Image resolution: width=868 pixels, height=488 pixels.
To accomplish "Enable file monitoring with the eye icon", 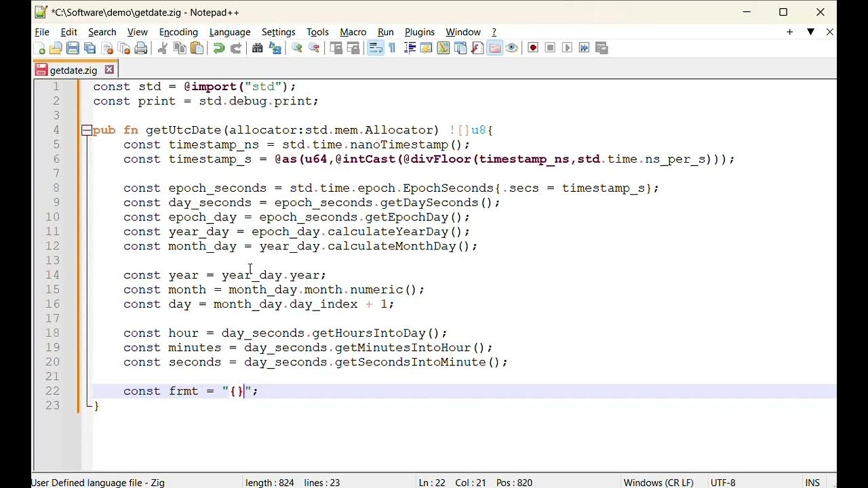I will click(x=511, y=47).
